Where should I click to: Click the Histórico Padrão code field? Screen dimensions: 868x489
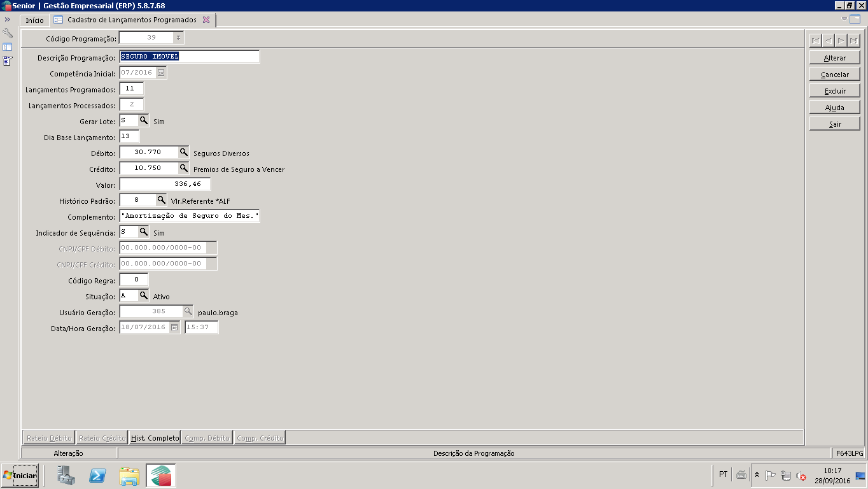pyautogui.click(x=137, y=200)
